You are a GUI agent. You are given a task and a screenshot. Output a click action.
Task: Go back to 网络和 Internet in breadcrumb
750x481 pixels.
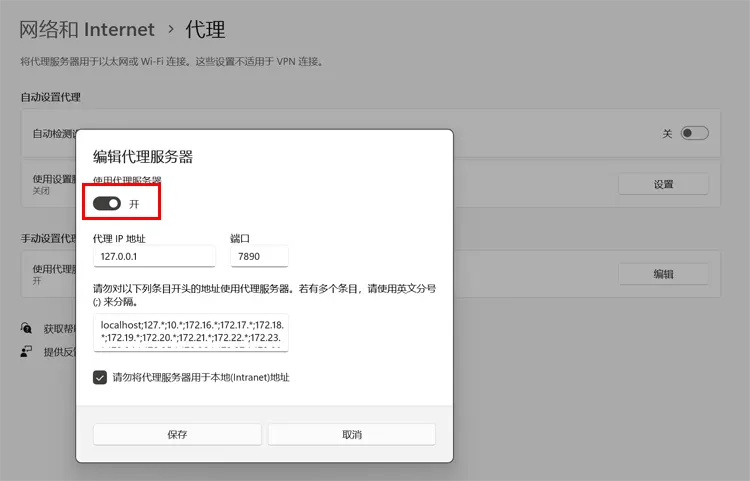(x=87, y=30)
